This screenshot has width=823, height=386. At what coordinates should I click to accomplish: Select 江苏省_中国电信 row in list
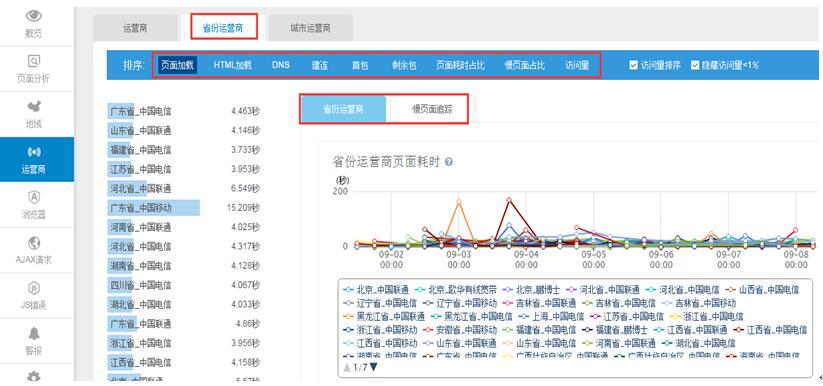point(184,169)
